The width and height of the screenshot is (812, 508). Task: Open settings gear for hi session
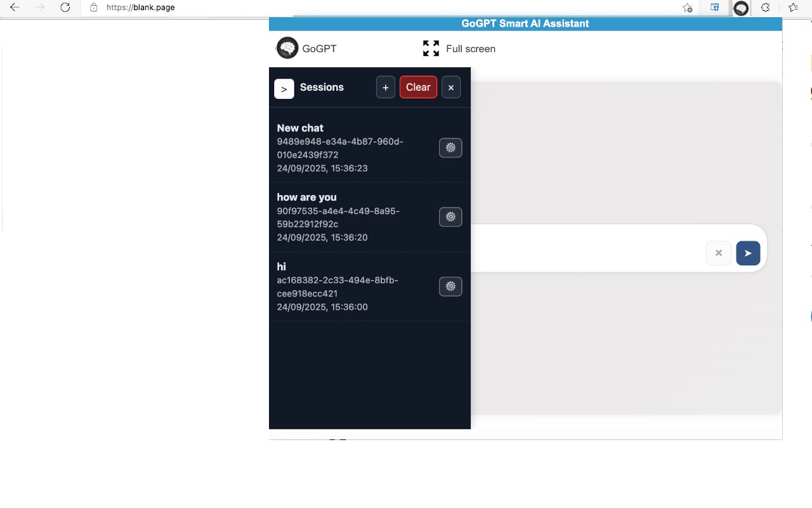(x=450, y=286)
